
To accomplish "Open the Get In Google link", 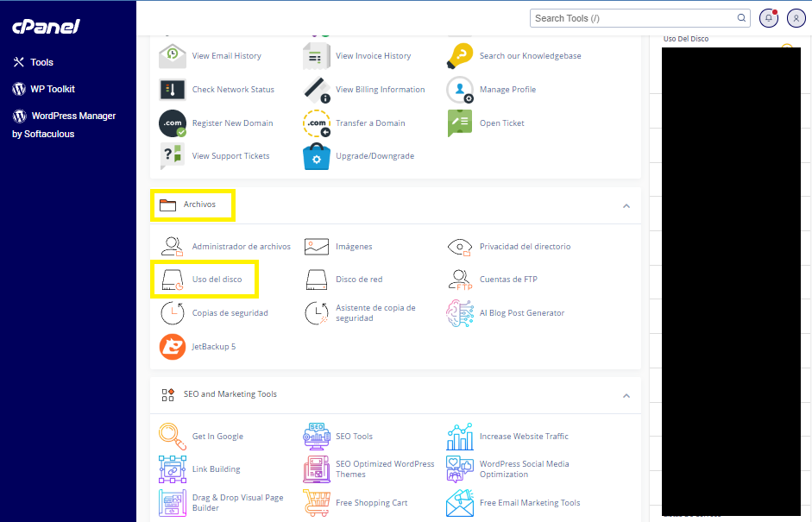I will click(217, 437).
